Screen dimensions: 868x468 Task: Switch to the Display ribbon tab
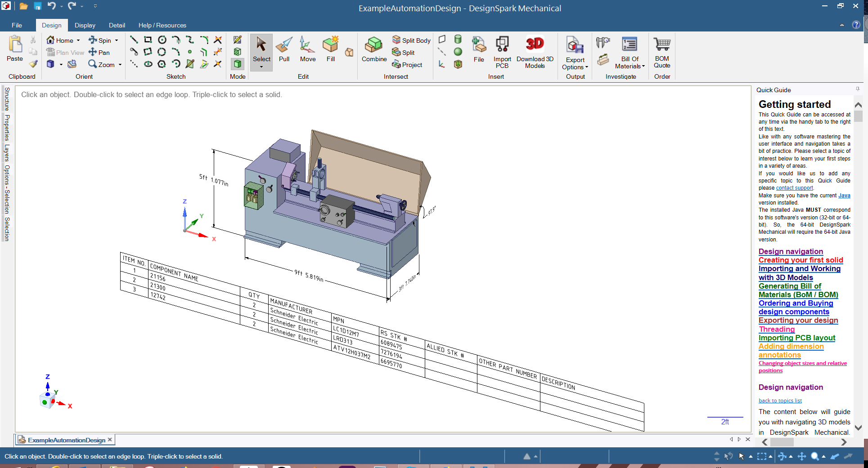tap(85, 25)
